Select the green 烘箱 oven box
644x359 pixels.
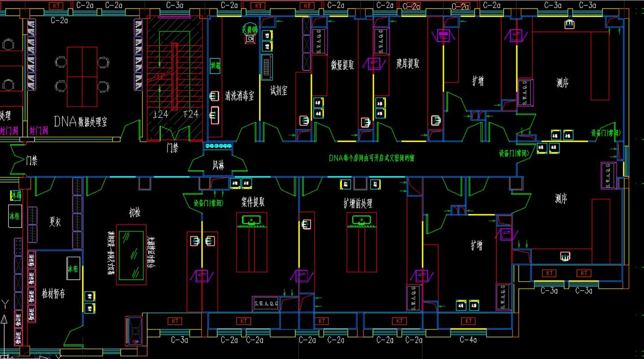pos(216,65)
